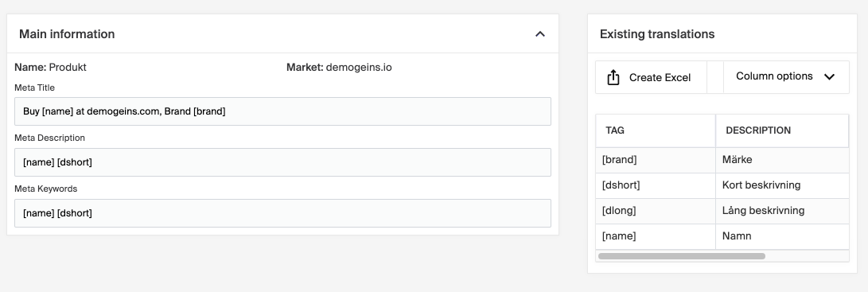Click the Meta Description field label
This screenshot has height=292, width=868.
point(50,138)
